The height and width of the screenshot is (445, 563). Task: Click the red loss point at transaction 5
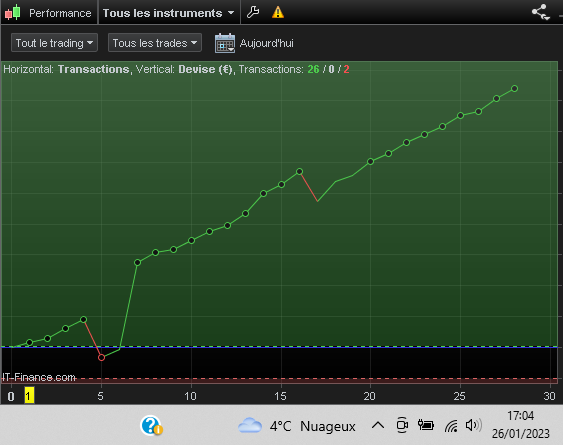tap(101, 357)
